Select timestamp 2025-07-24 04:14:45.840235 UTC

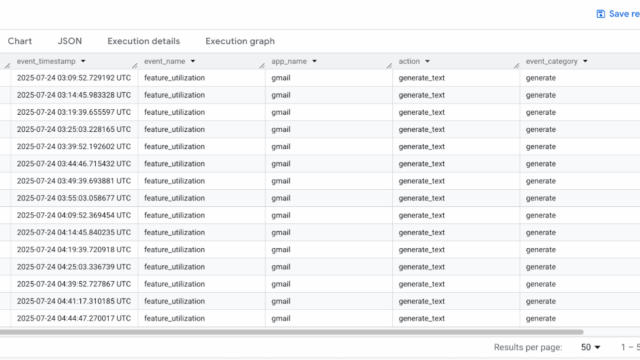click(74, 232)
